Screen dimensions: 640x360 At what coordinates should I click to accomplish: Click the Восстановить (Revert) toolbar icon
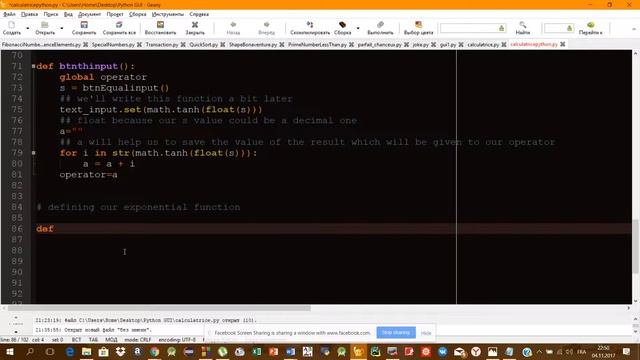[x=160, y=28]
